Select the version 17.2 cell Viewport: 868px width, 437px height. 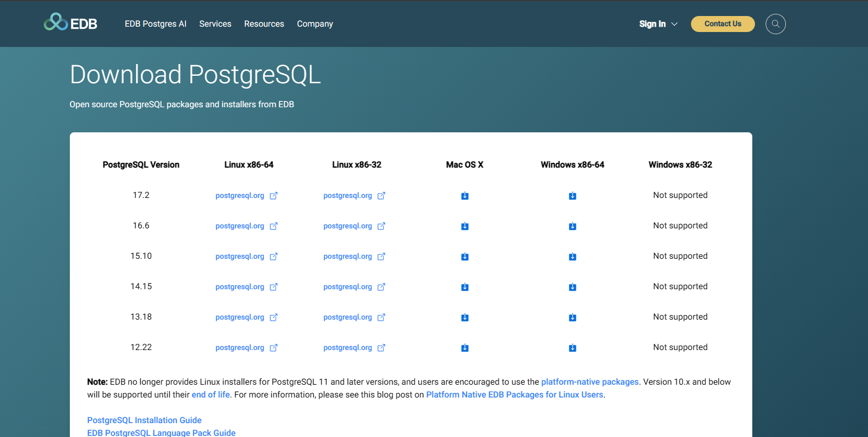(141, 195)
